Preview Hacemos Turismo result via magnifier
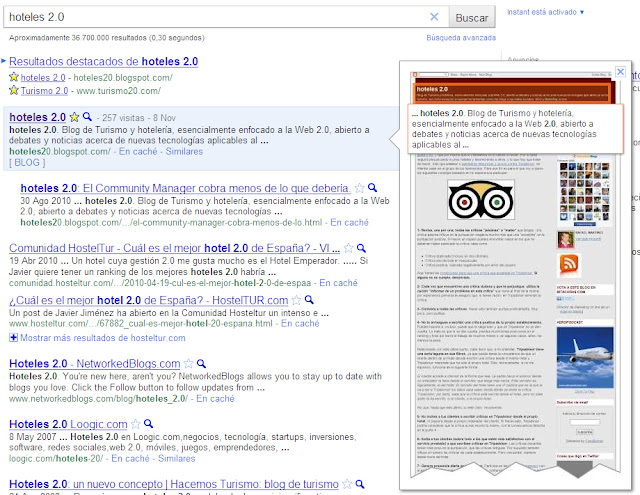 pos(360,484)
